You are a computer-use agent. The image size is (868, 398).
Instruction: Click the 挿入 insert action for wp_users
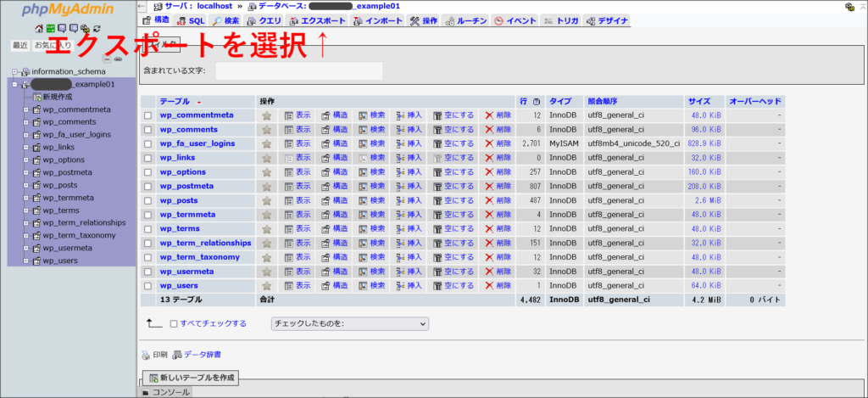tap(409, 285)
